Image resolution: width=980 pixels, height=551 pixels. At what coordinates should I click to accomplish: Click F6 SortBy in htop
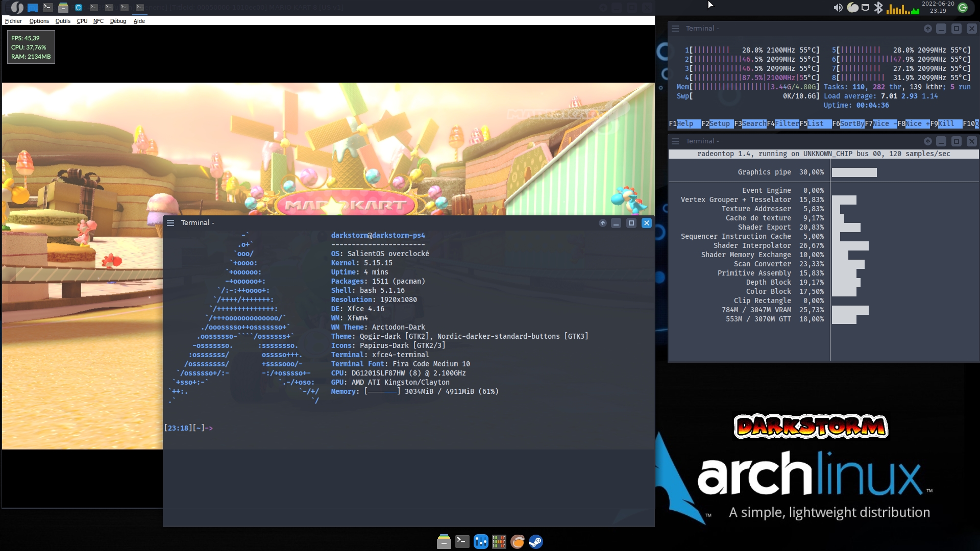click(x=848, y=123)
